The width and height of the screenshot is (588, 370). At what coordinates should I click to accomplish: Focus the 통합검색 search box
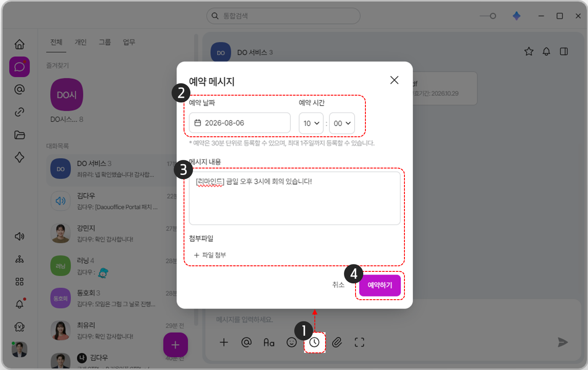click(283, 16)
